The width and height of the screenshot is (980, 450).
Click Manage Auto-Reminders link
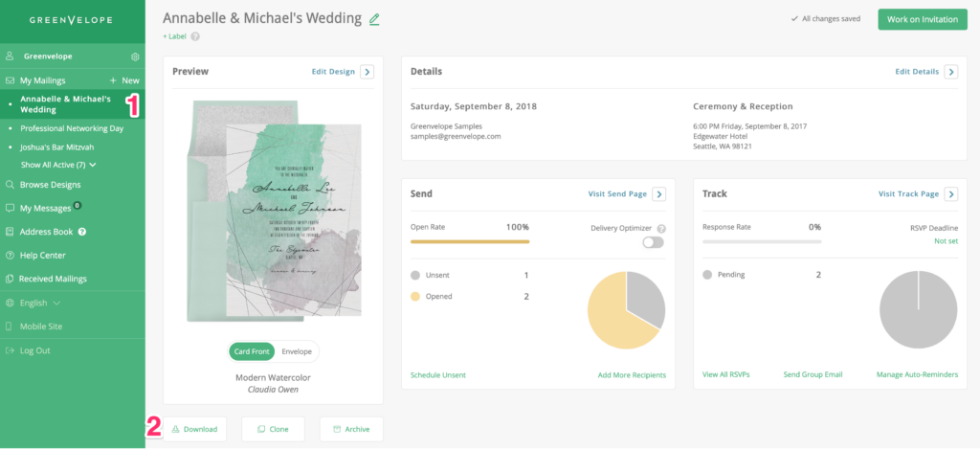pyautogui.click(x=917, y=375)
